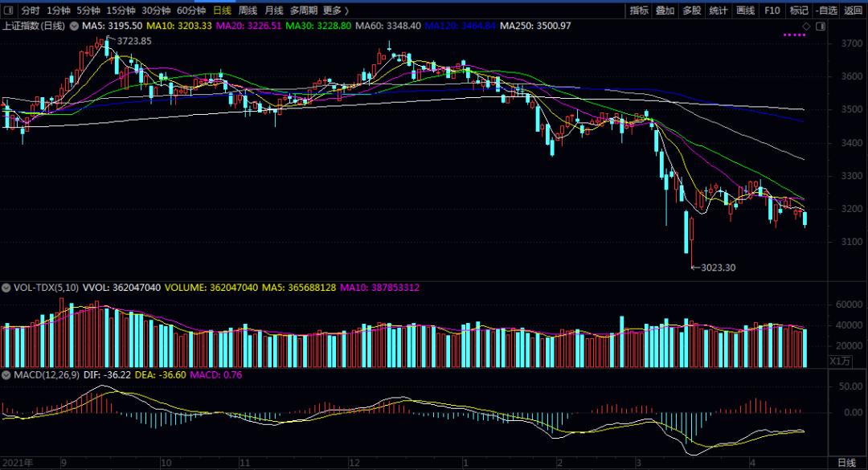Click VVOL: 362047040 value
The height and width of the screenshot is (470, 868).
pos(122,288)
